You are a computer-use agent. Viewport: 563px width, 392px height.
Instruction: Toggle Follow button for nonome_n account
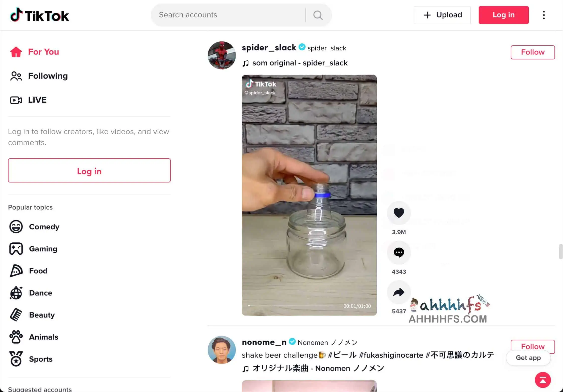coord(533,347)
